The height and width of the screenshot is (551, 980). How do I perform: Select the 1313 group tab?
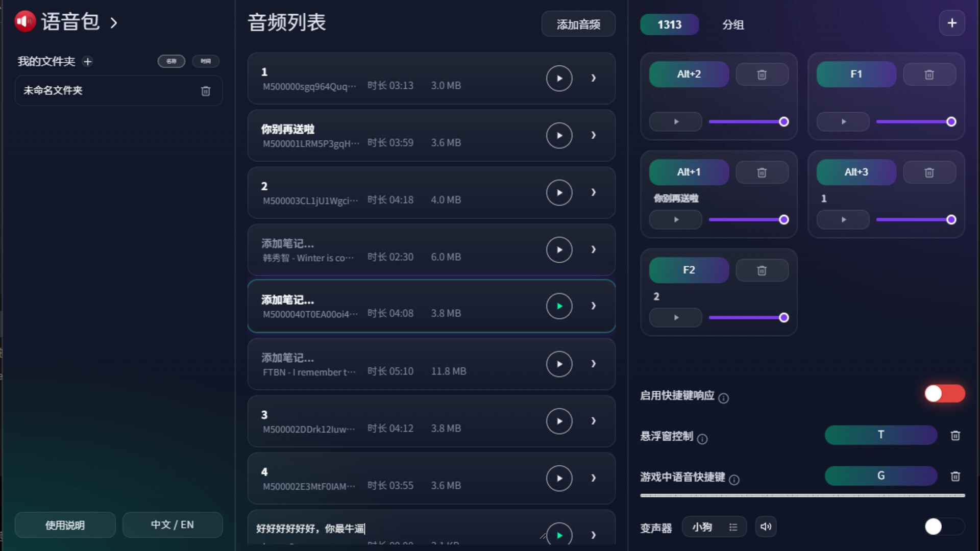tap(669, 24)
